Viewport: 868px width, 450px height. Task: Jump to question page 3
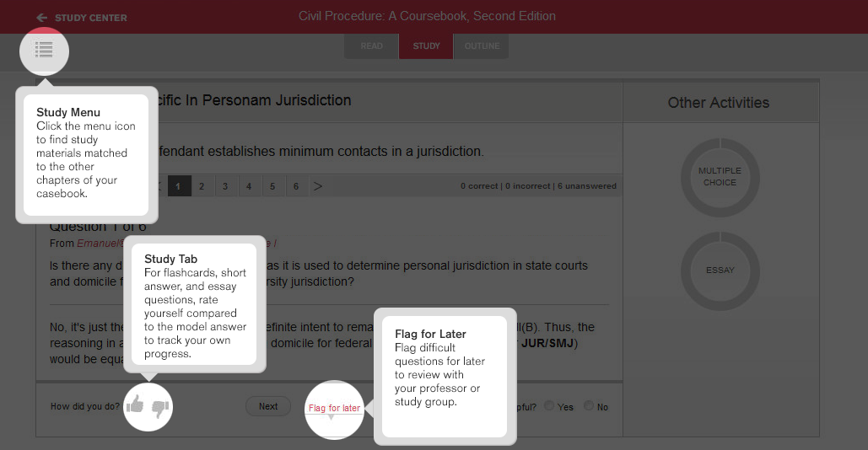click(225, 186)
